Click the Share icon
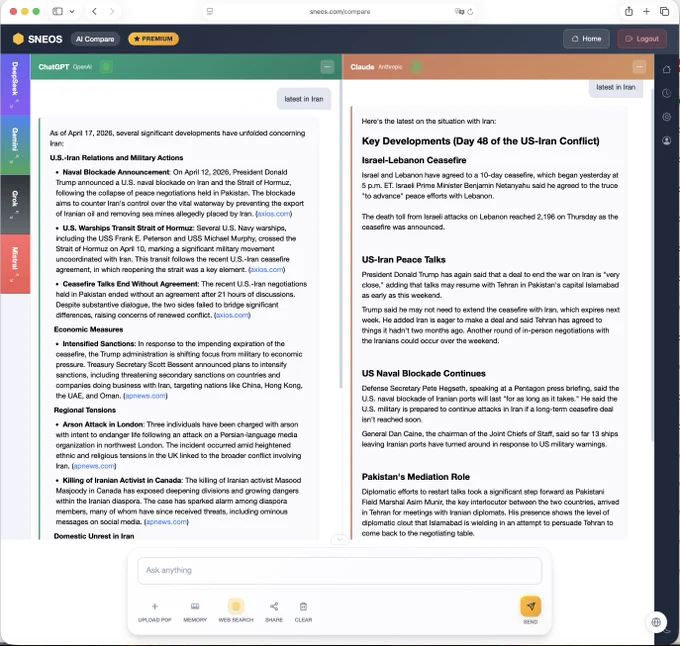Image resolution: width=680 pixels, height=646 pixels. [274, 606]
